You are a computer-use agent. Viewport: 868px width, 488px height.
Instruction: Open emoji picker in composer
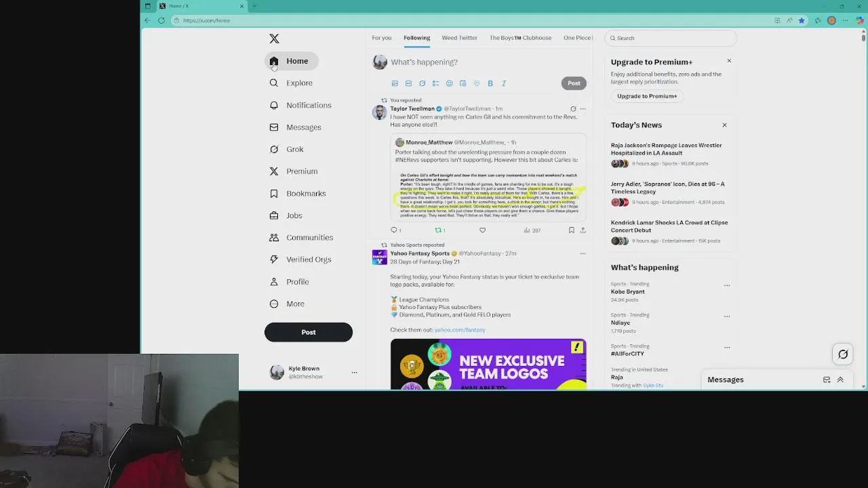(449, 83)
